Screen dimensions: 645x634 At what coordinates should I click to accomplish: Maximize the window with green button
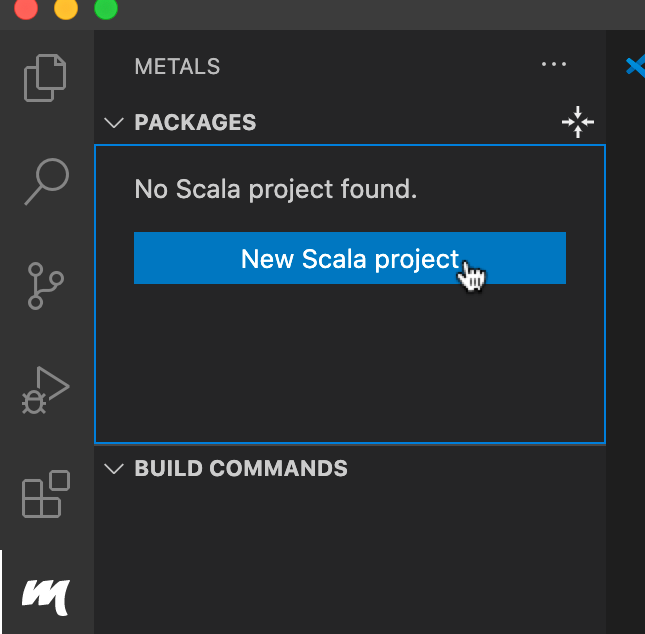[x=104, y=9]
